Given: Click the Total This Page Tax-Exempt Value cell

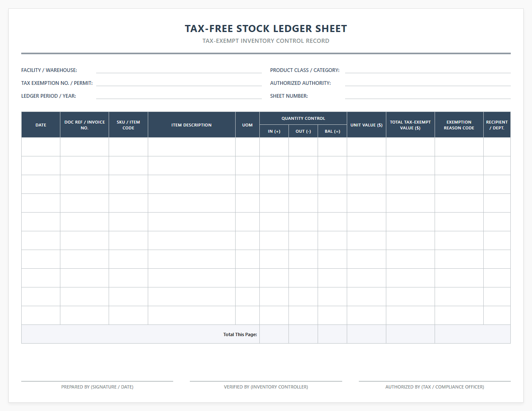Looking at the screenshot, I should pos(410,334).
